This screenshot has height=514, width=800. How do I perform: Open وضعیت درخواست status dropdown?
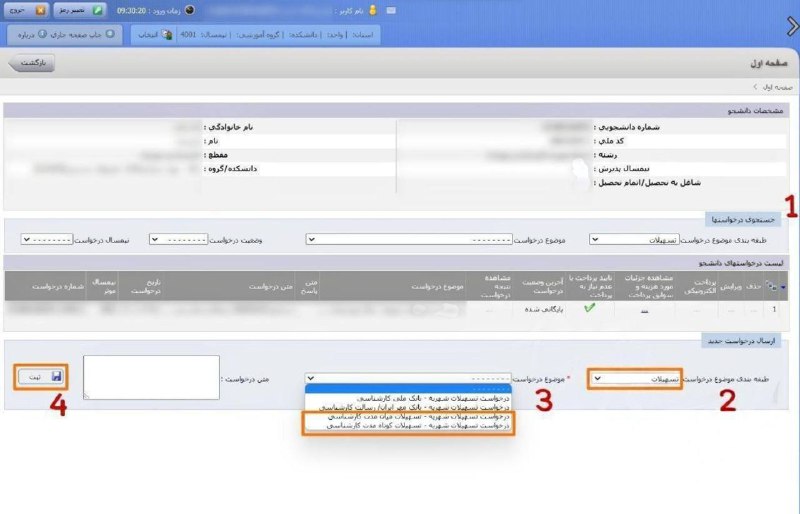coord(178,240)
